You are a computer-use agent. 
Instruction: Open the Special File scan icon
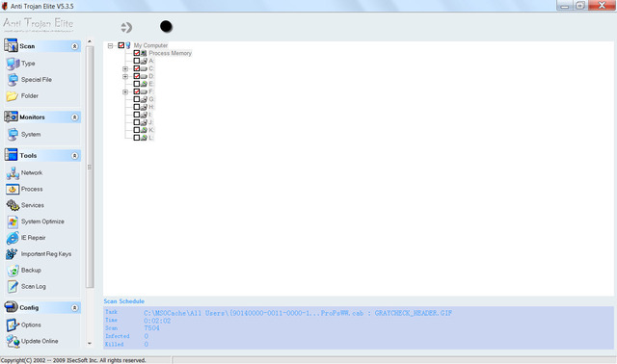coord(13,80)
